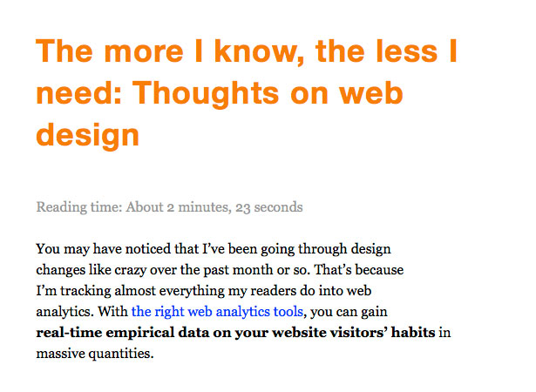Click the word "design" ending the orange title
Screen dimensions: 536x392
point(87,135)
